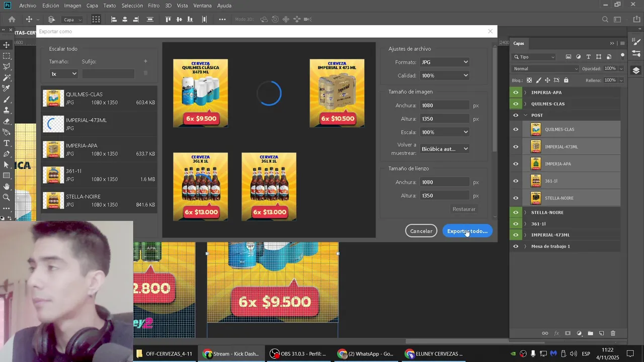Hide the QUILMES-CLAS group layer
Image resolution: width=644 pixels, height=362 pixels.
click(x=516, y=104)
